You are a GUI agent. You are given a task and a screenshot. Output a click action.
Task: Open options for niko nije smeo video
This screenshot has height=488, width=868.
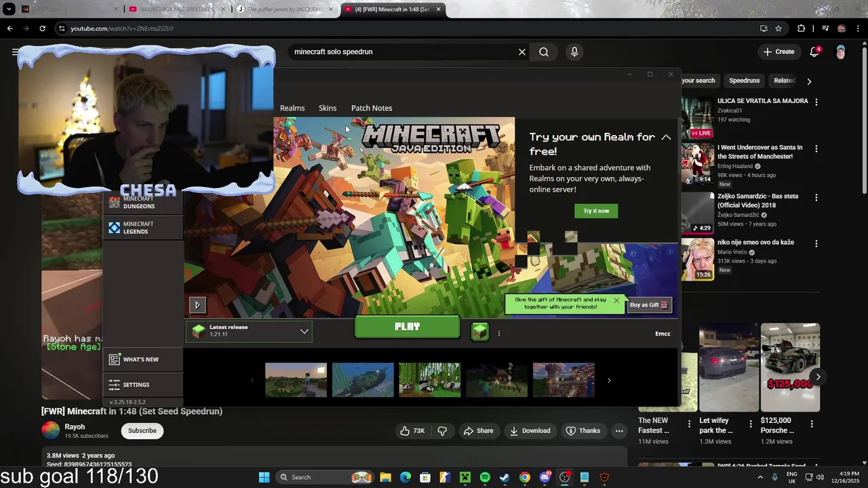pos(816,244)
